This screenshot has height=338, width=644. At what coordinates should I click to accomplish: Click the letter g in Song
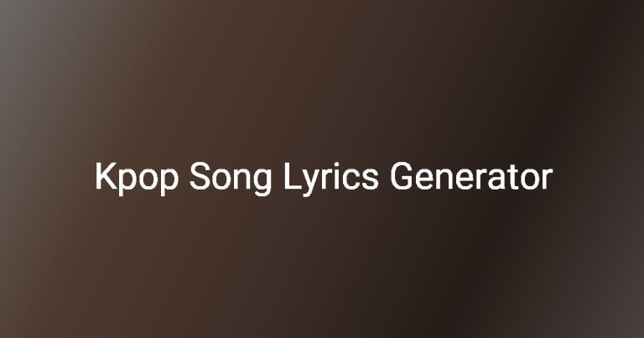[x=262, y=183]
